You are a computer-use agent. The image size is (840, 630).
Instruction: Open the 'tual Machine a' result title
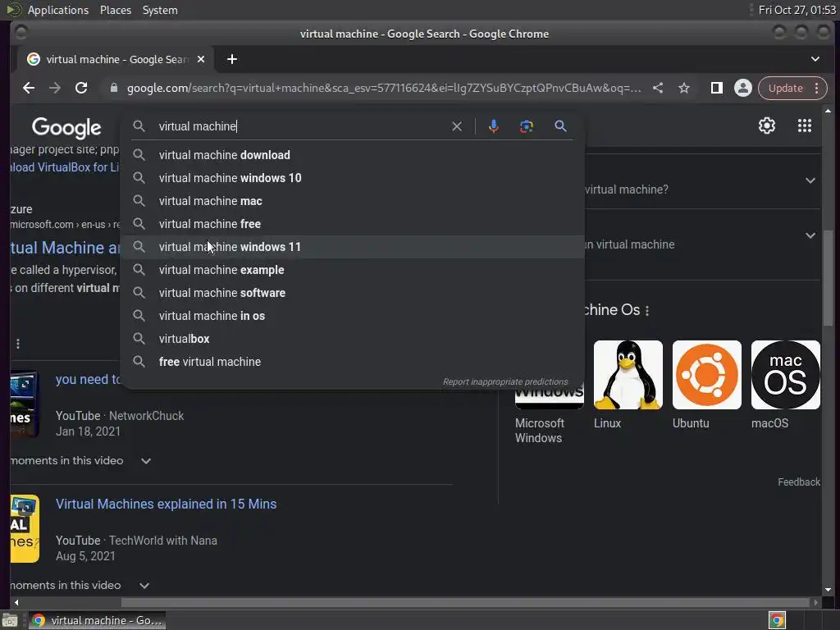tap(65, 248)
